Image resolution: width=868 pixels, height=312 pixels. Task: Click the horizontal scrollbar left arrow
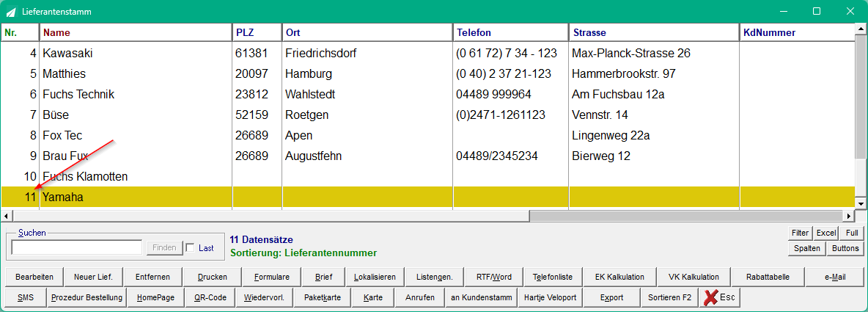click(x=6, y=216)
